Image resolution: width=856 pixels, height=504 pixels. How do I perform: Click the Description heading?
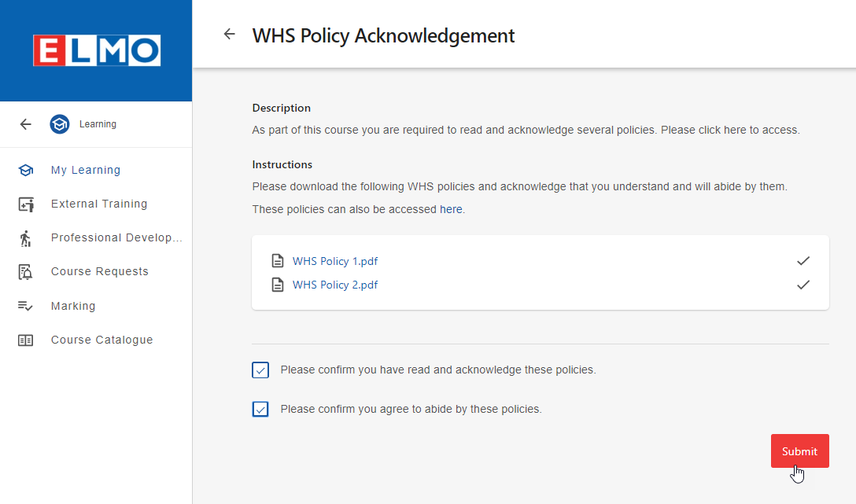pyautogui.click(x=281, y=108)
